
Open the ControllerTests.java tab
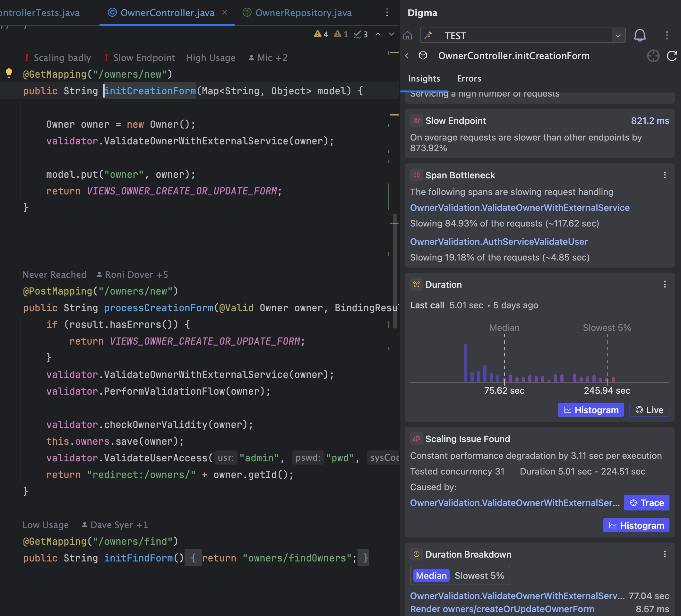40,13
